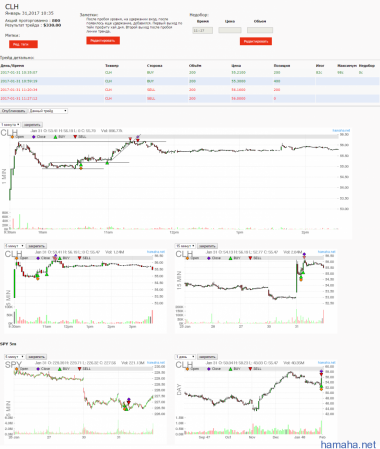Viewport: 380px width, 449px height.
Task: Click the red edit tags button under Метки
Action: [x=23, y=44]
